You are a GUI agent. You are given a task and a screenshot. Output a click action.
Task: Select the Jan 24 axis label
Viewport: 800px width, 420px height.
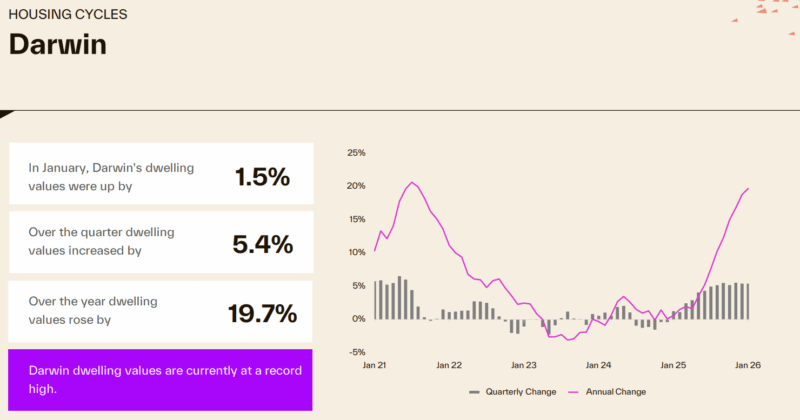[x=599, y=366]
